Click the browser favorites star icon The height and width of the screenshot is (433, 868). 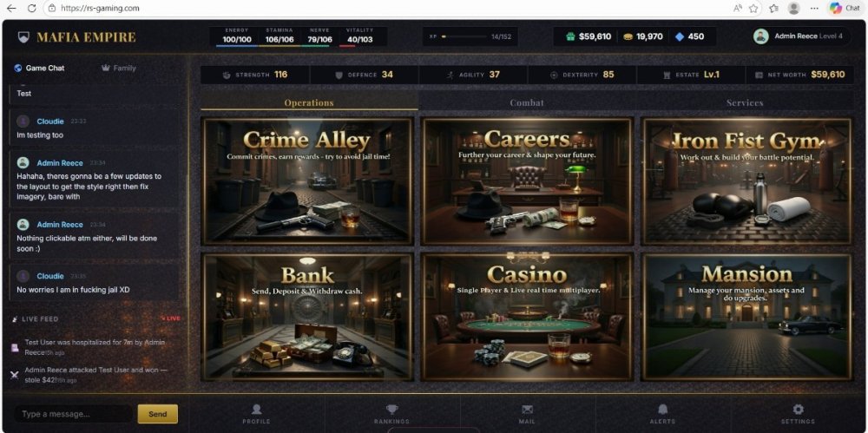coord(753,9)
